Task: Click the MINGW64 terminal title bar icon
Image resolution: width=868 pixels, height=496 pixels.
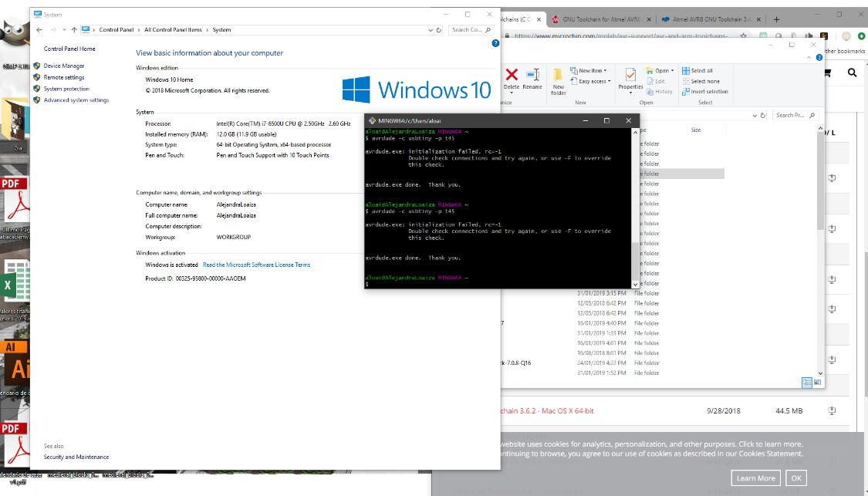Action: coord(372,120)
